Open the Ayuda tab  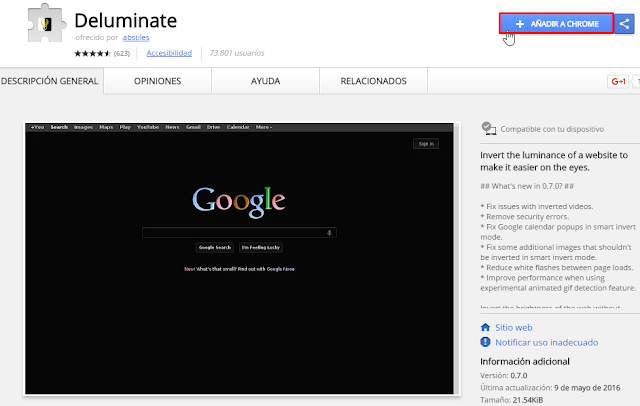pos(265,81)
